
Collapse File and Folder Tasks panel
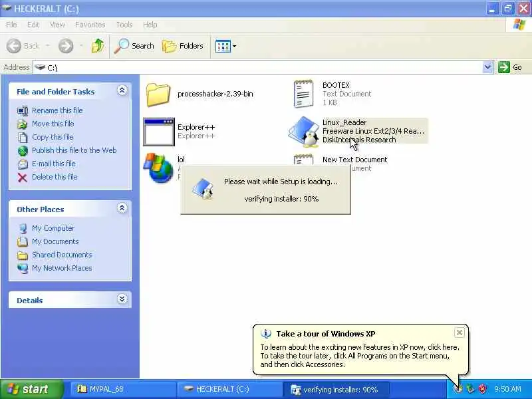pos(122,90)
